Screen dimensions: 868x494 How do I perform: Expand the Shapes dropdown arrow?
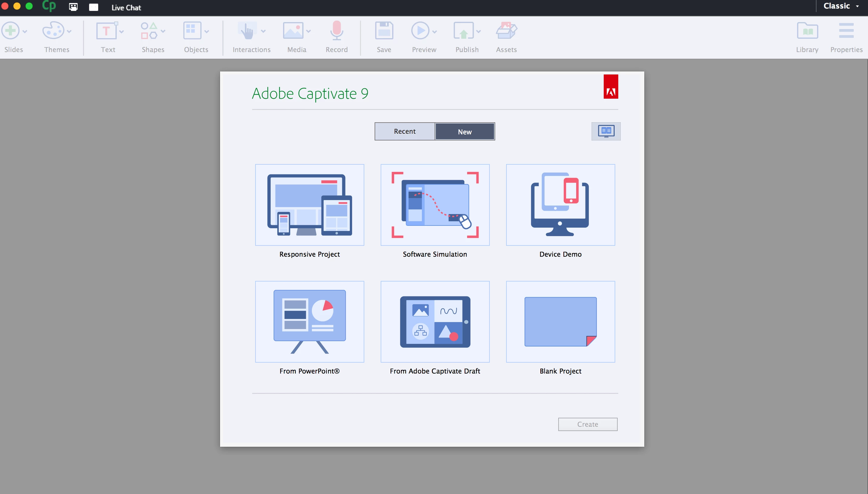(x=163, y=31)
